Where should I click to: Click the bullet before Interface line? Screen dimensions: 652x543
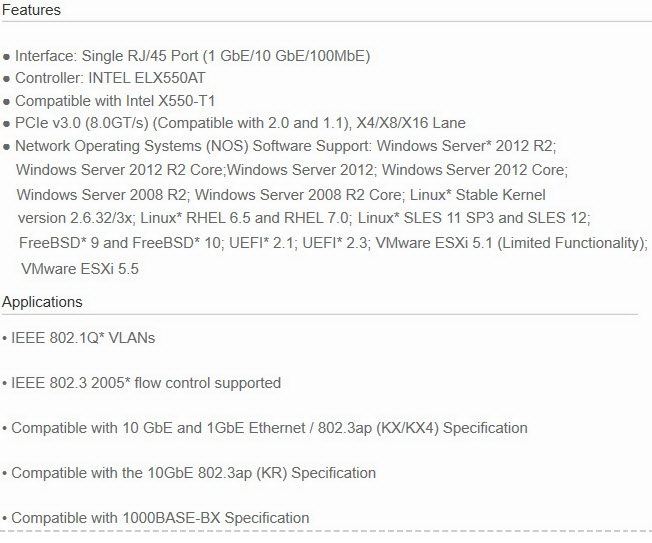(6, 57)
